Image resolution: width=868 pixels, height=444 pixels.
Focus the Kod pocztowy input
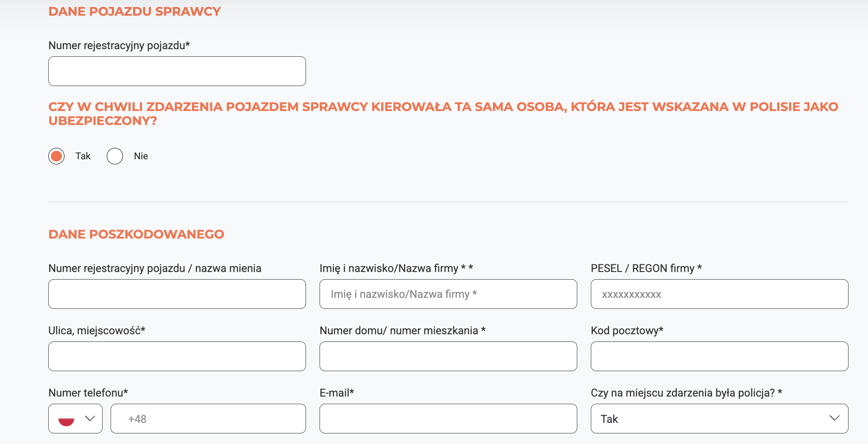point(718,356)
